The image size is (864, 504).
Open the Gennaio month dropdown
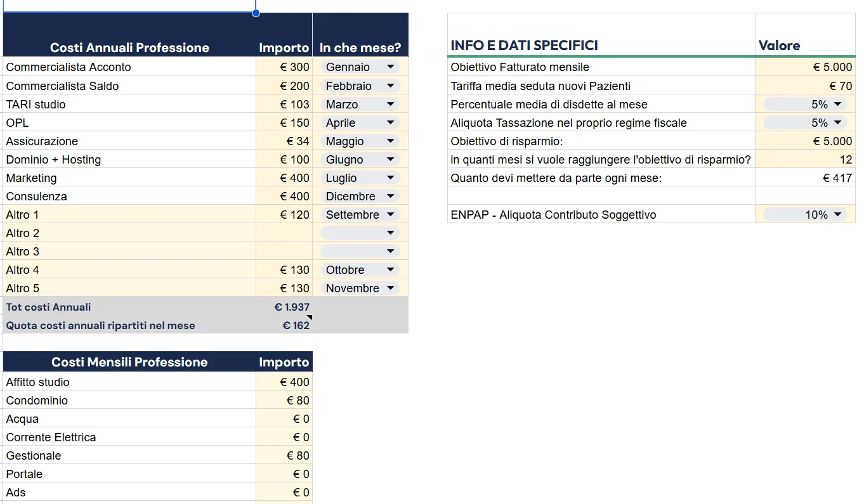(360, 67)
